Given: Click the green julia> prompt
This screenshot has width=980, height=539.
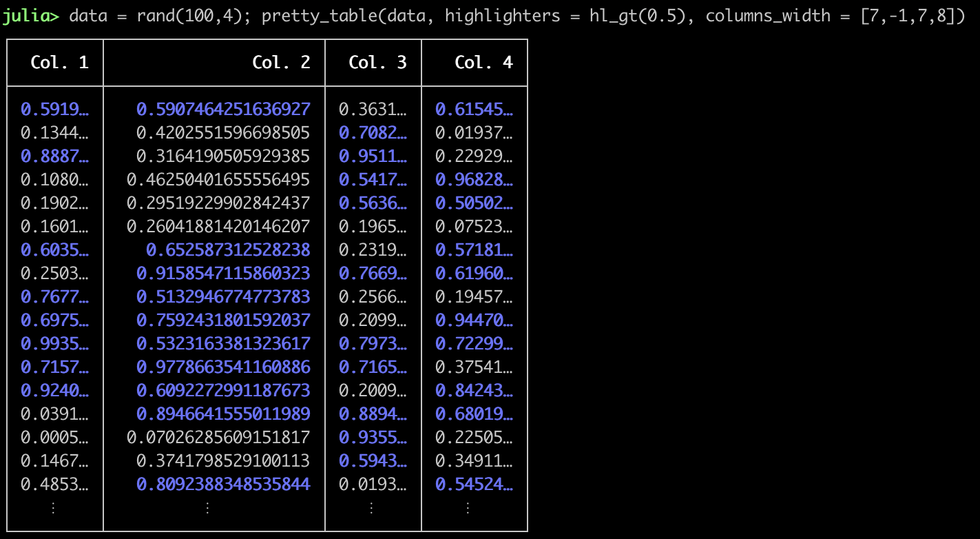Looking at the screenshot, I should point(32,16).
